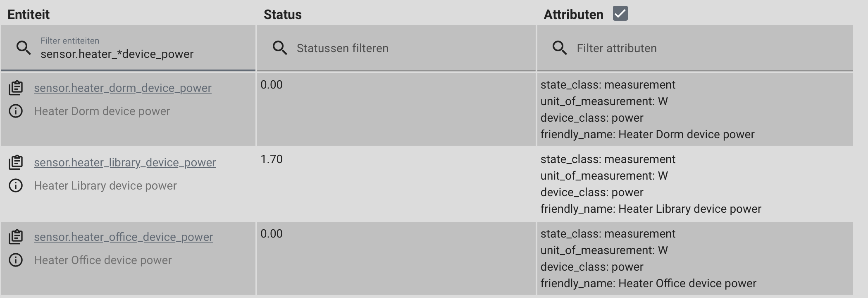Open sensor.heater_library_device_power entity link
The width and height of the screenshot is (868, 298).
click(x=125, y=162)
